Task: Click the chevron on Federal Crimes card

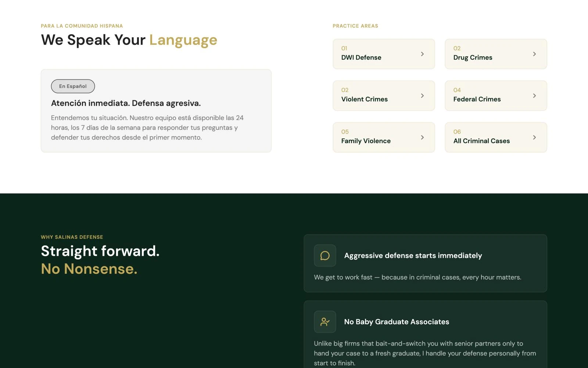Action: 534,96
